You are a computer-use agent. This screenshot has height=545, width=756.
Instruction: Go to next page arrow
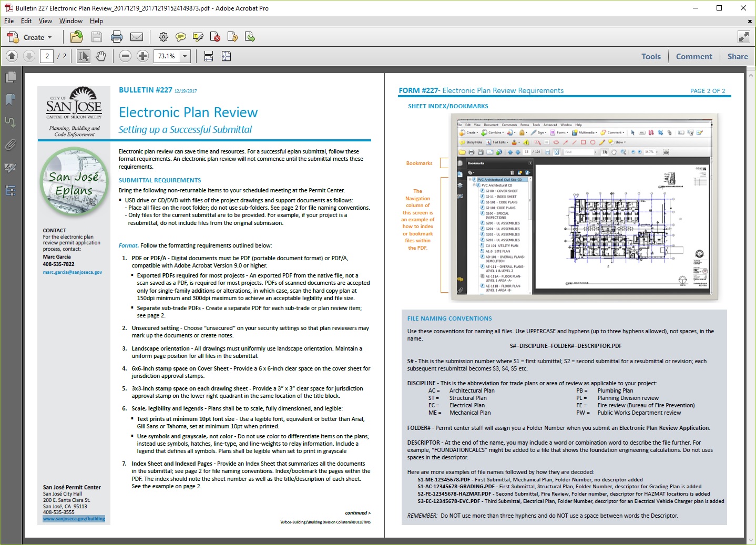pos(29,56)
